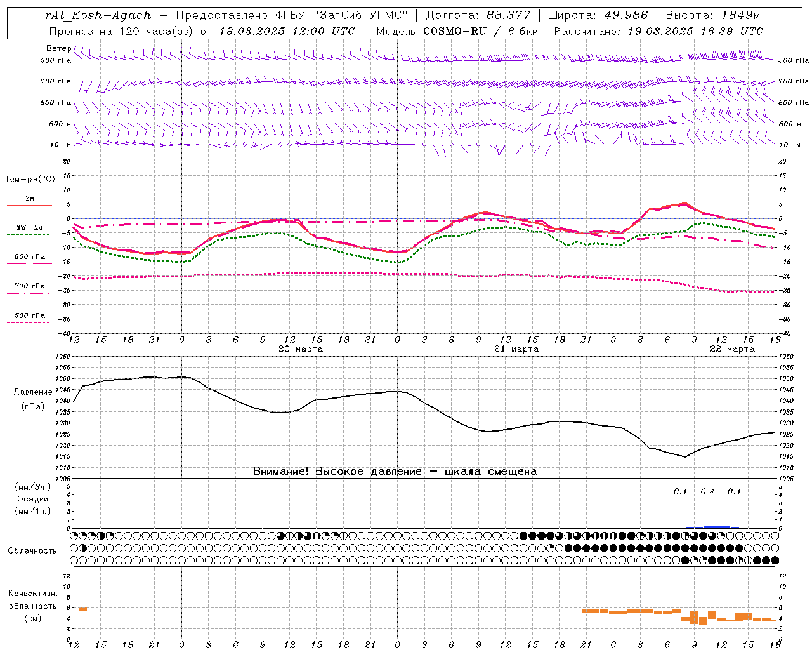Click the warning Внимание! Высокое давление — шкала смещена

395,471
